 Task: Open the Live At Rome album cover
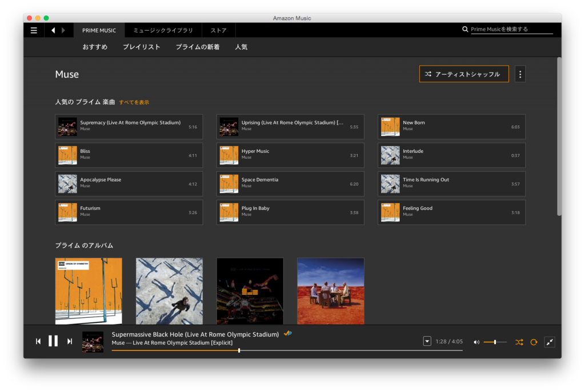tap(250, 291)
